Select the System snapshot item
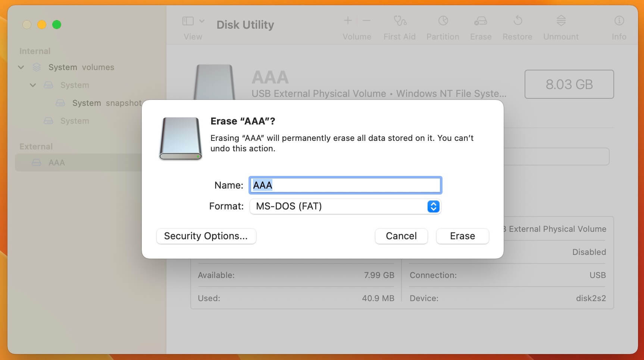The width and height of the screenshot is (644, 360). [107, 103]
